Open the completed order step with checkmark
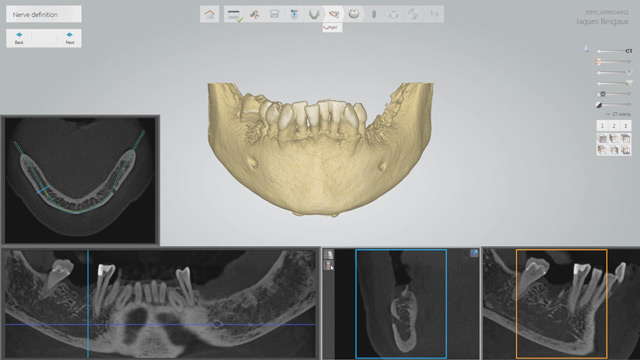This screenshot has height=360, width=640. pos(234,15)
